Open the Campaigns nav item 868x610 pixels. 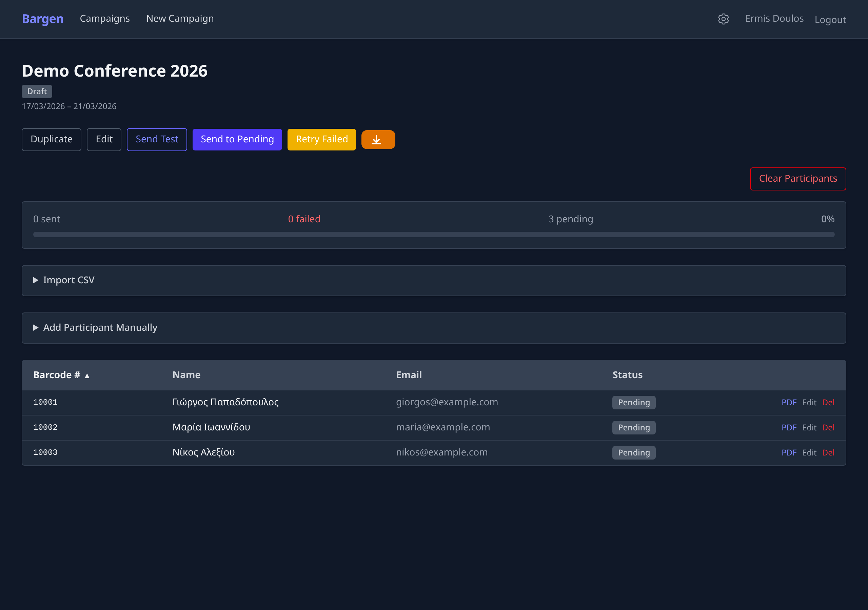coord(105,19)
